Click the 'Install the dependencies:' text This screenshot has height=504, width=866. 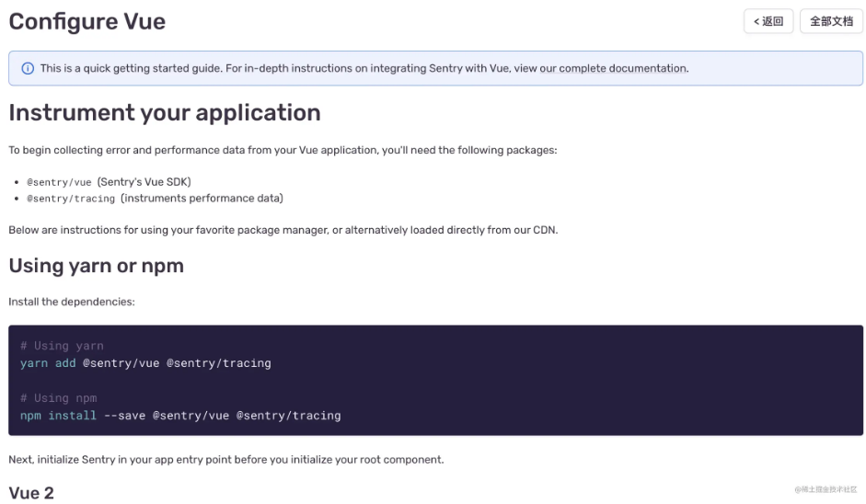[x=72, y=302]
